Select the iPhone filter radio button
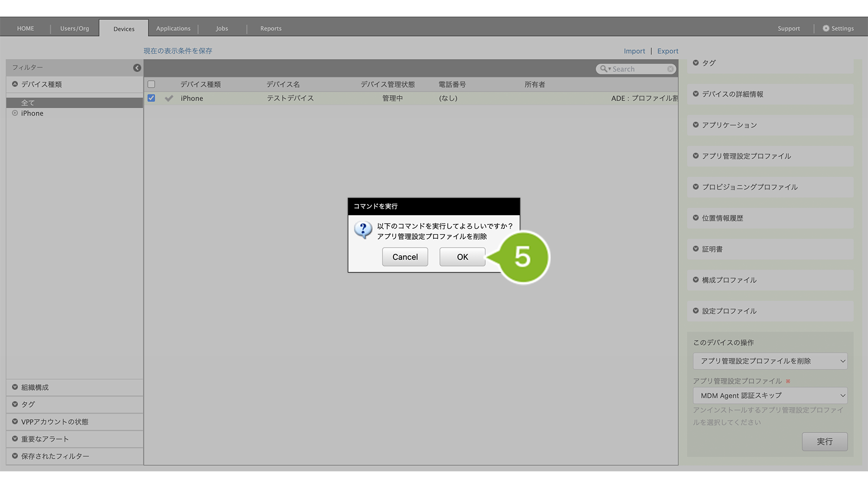This screenshot has height=488, width=868. tap(15, 113)
